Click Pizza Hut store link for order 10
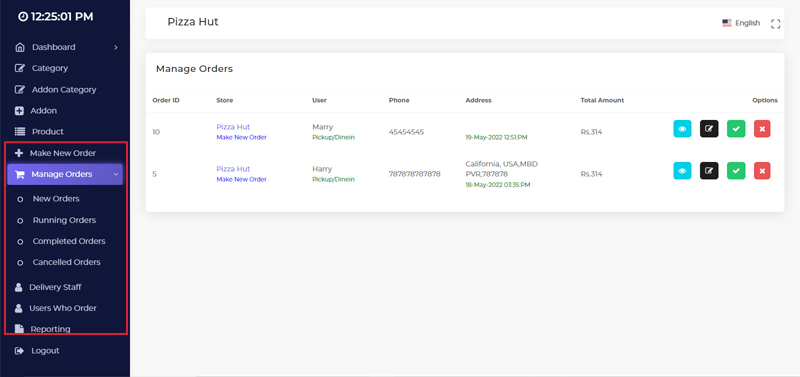800x377 pixels. click(x=233, y=127)
